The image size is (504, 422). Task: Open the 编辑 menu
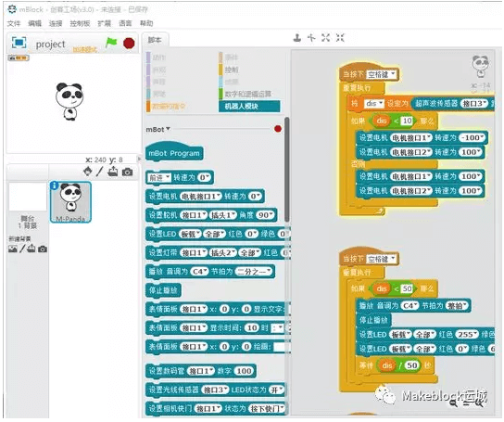(x=34, y=23)
